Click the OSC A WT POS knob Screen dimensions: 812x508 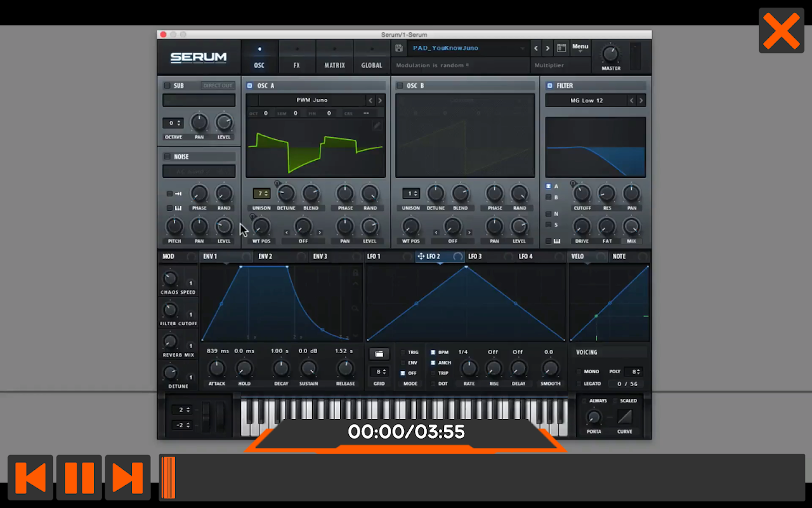pyautogui.click(x=261, y=226)
